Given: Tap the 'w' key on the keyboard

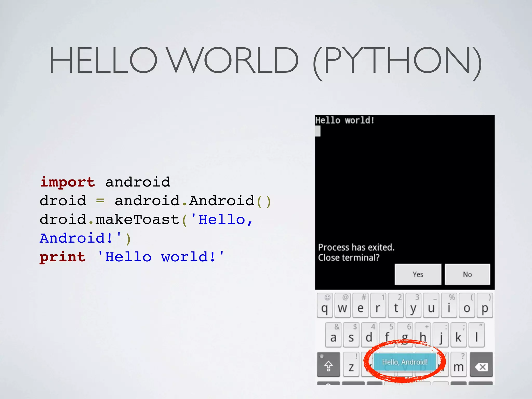Looking at the screenshot, I should (x=342, y=305).
